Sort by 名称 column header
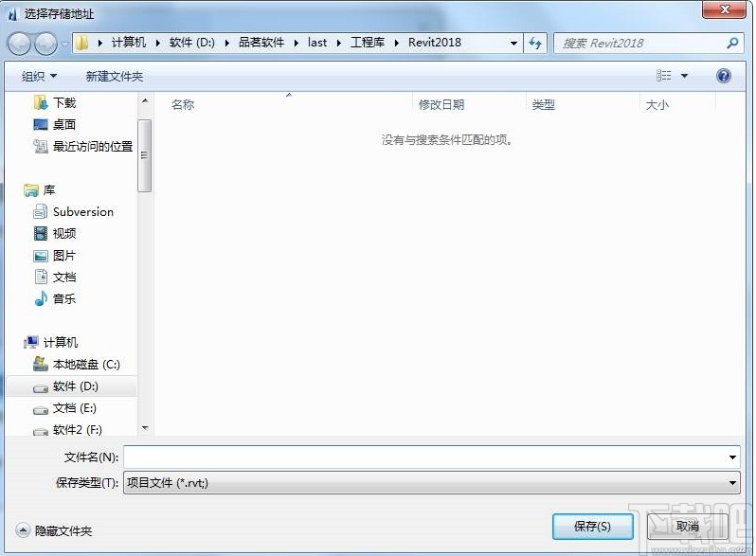The height and width of the screenshot is (556, 756). coord(183,104)
